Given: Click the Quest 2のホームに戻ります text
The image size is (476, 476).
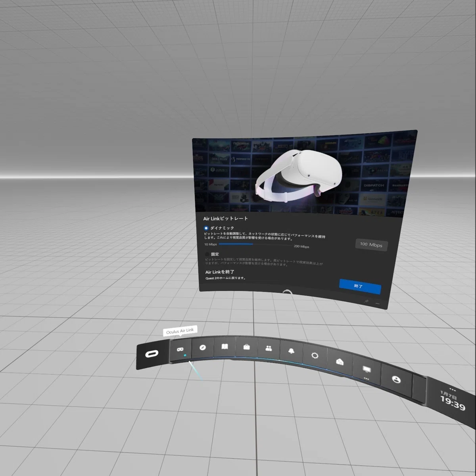Looking at the screenshot, I should pyautogui.click(x=225, y=278).
